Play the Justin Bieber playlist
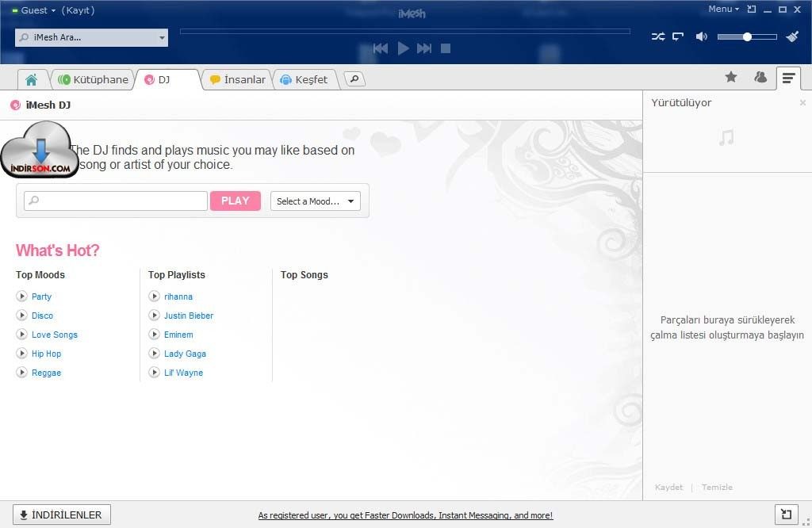 pyautogui.click(x=155, y=316)
